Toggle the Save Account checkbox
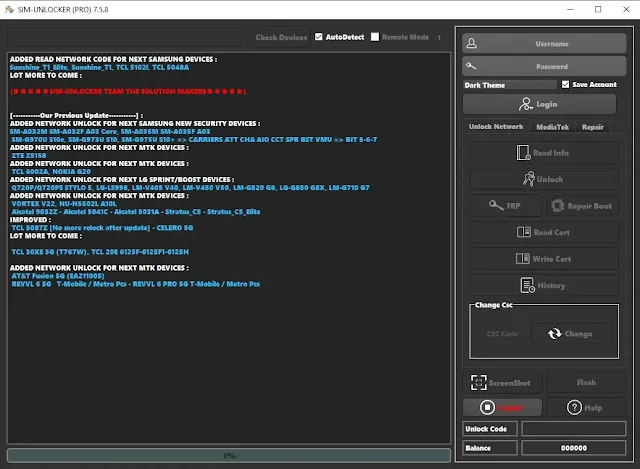The width and height of the screenshot is (640, 469). pos(565,84)
